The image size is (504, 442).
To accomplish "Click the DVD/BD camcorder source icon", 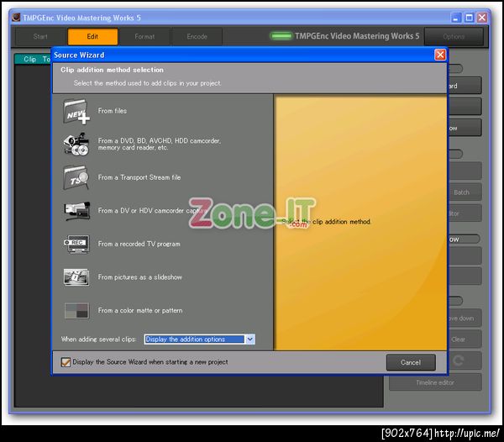I will coord(76,145).
